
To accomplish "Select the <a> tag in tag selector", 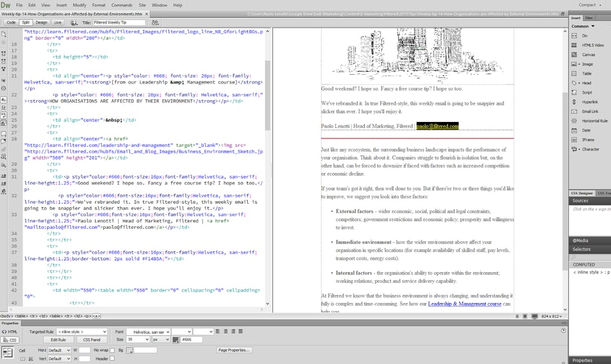I will coord(96,316).
